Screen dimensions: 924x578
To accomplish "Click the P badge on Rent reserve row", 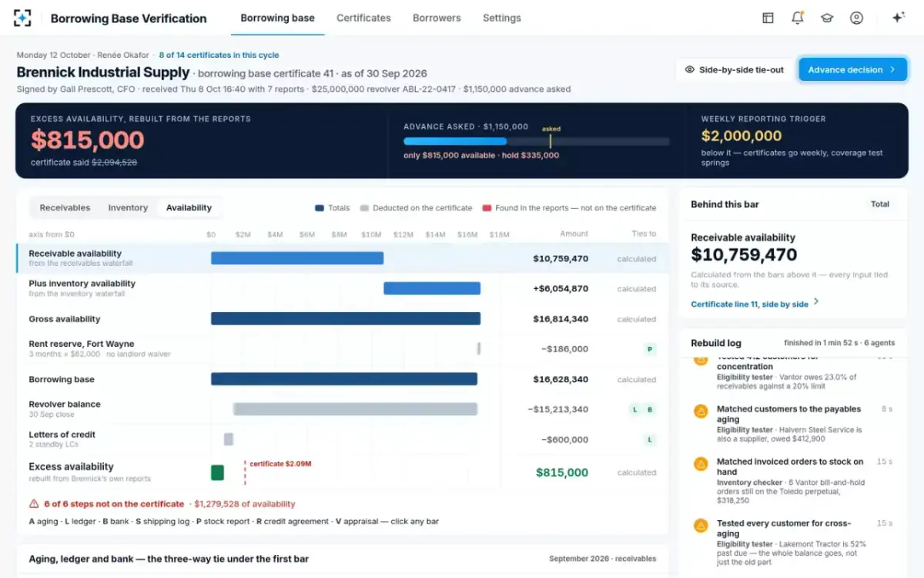I will (x=650, y=349).
